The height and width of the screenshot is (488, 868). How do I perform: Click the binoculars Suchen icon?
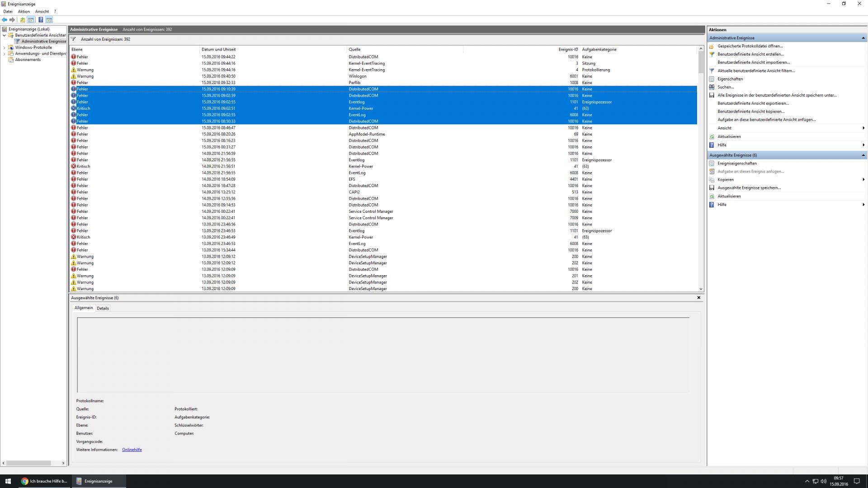(712, 87)
